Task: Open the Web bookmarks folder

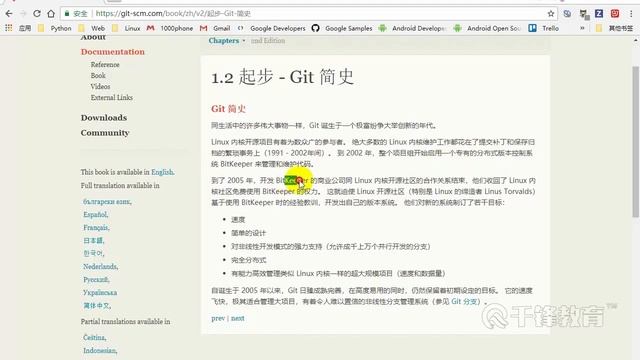Action: click(x=91, y=28)
